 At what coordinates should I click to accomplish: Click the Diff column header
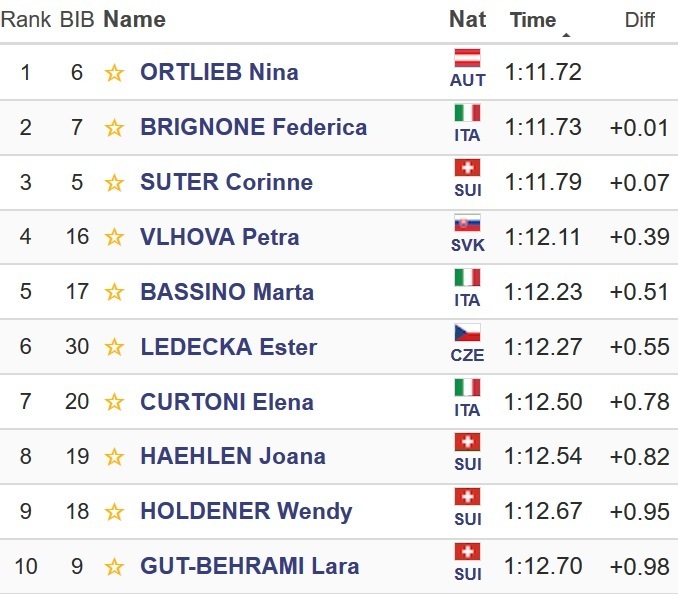(x=639, y=20)
